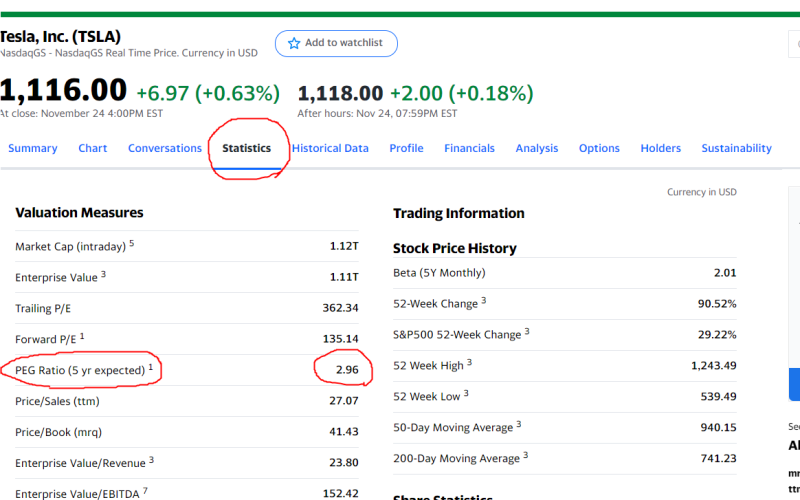Click the 27.07 price/sales value
Image resolution: width=800 pixels, height=500 pixels.
tap(343, 401)
